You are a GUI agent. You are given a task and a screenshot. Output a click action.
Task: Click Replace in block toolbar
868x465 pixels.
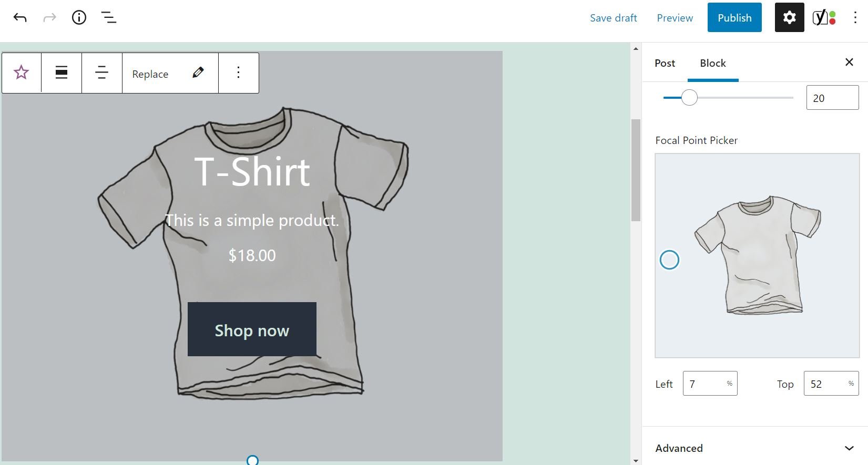coord(150,74)
